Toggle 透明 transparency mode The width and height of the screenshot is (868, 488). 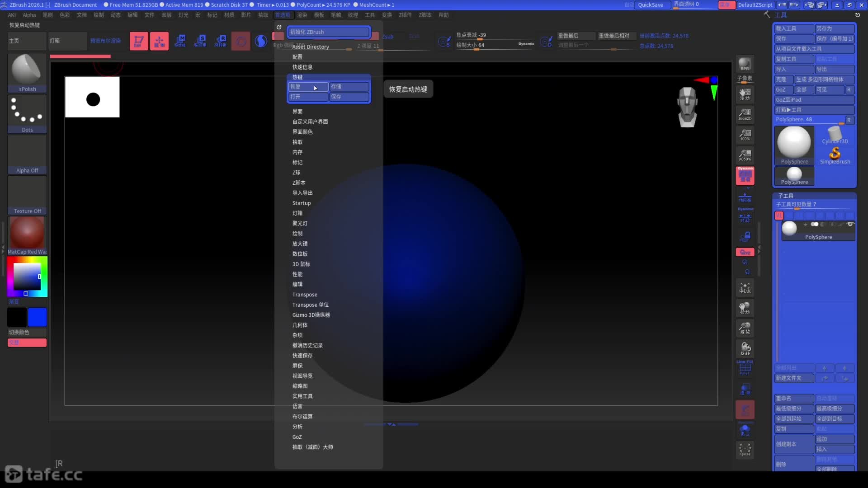[745, 389]
